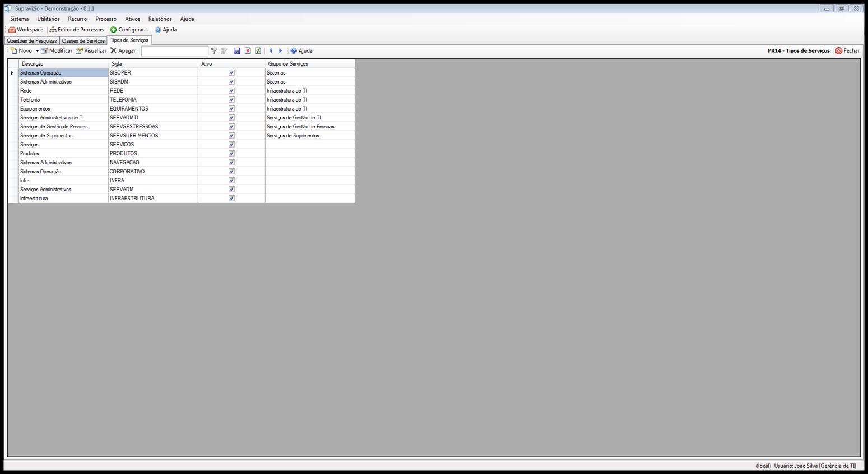The image size is (868, 474).
Task: Toggle Ativo checkbox for SISOPER row
Action: pos(231,73)
